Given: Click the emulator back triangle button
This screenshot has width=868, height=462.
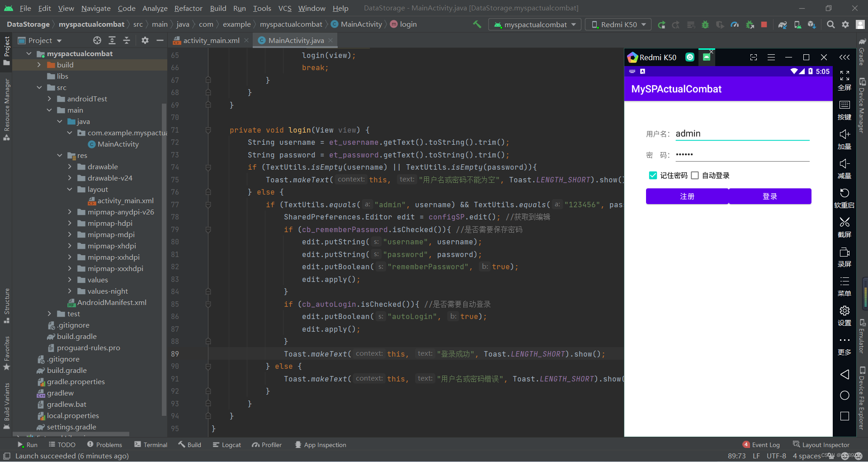Looking at the screenshot, I should (x=844, y=375).
